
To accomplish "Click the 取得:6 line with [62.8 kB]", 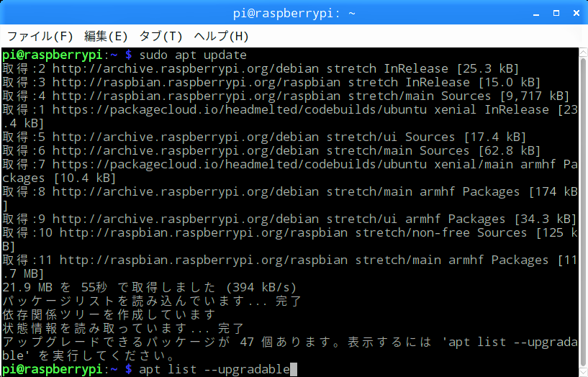I will [x=271, y=150].
